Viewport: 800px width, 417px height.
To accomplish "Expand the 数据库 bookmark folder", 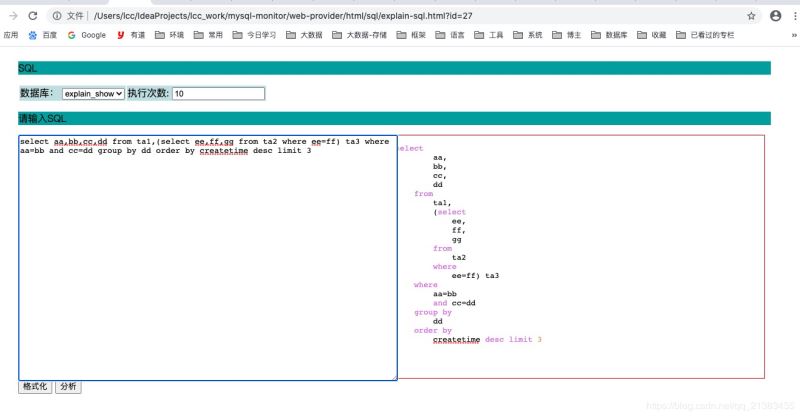I will (x=609, y=35).
